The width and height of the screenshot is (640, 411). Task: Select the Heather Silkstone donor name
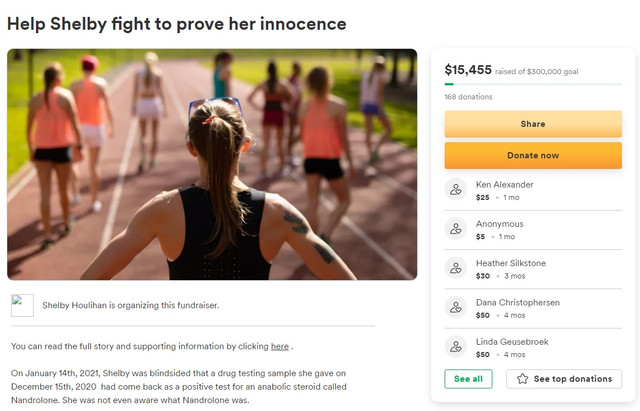(x=511, y=263)
